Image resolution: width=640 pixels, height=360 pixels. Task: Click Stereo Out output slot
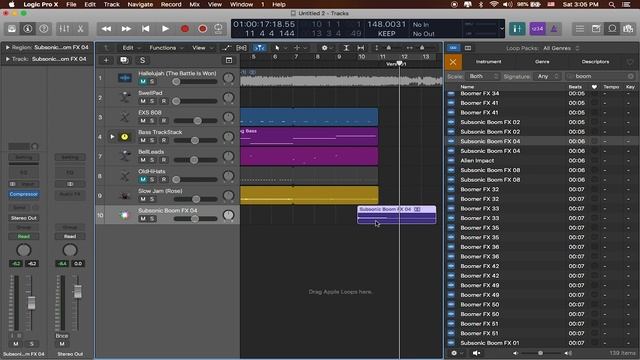pos(24,218)
